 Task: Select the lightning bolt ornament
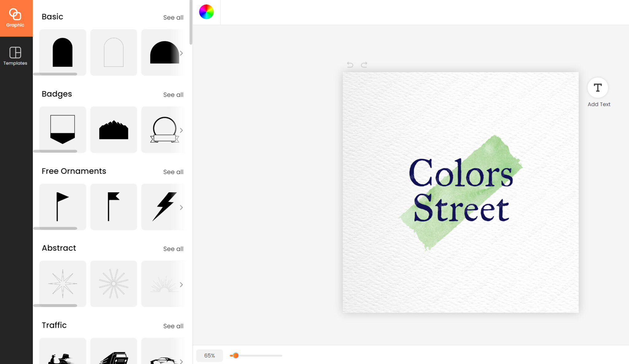pos(164,206)
